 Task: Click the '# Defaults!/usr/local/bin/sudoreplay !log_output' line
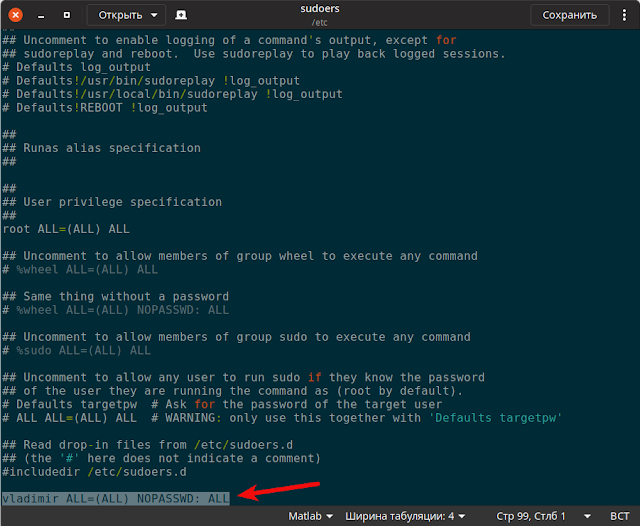(172, 94)
